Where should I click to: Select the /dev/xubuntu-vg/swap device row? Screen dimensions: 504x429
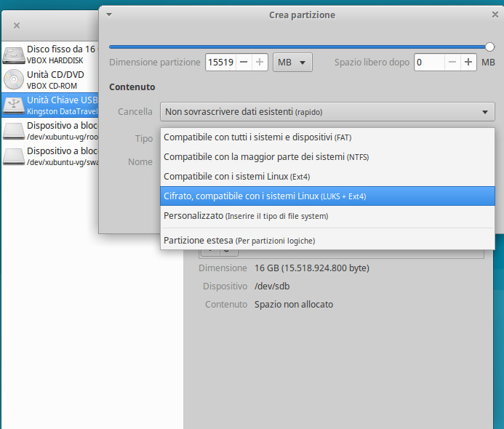pos(50,156)
